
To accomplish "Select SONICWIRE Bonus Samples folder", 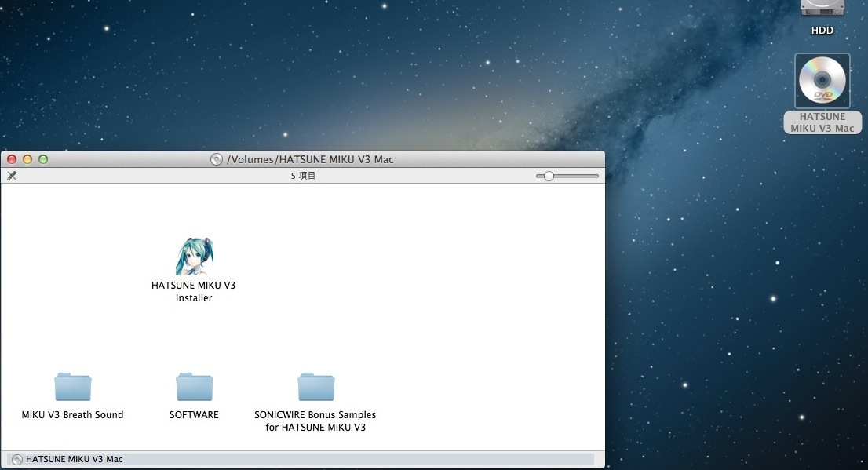I will coord(315,386).
